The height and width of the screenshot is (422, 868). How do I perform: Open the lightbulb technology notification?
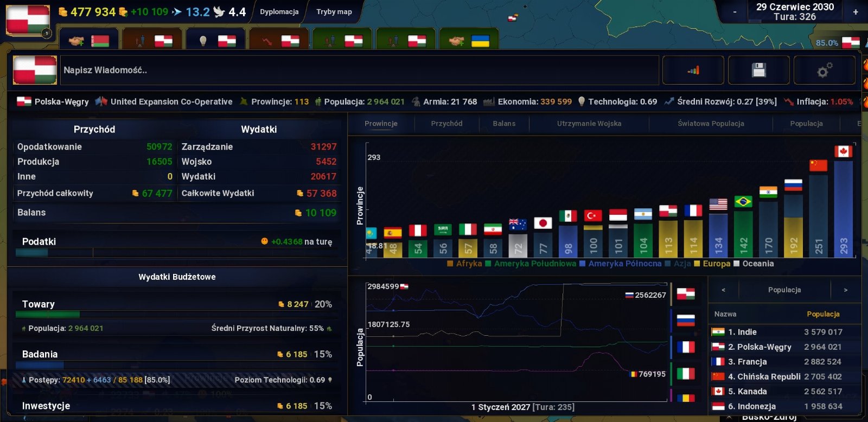(217, 41)
